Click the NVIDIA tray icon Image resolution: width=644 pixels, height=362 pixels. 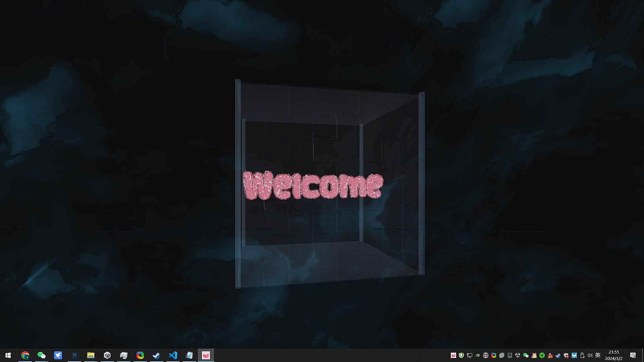(478, 355)
